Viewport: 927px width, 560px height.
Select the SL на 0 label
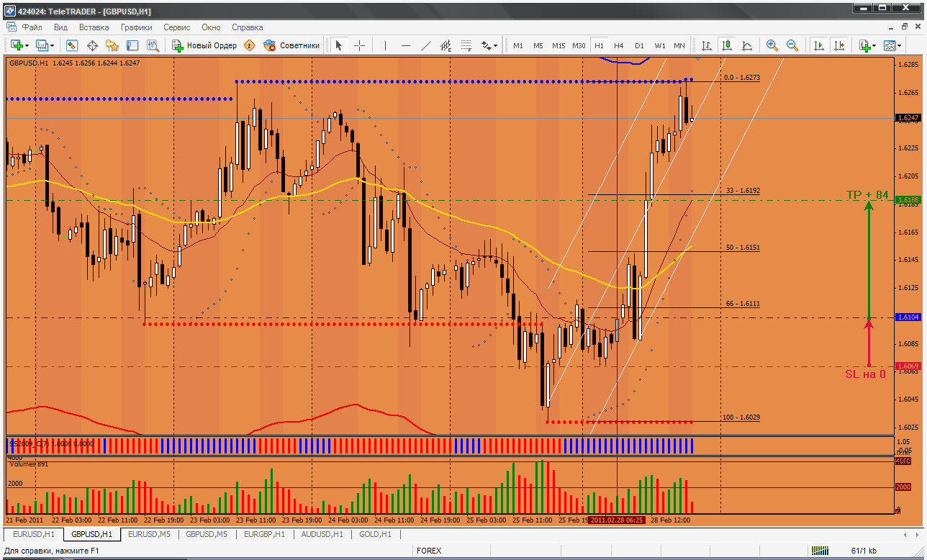coord(865,374)
